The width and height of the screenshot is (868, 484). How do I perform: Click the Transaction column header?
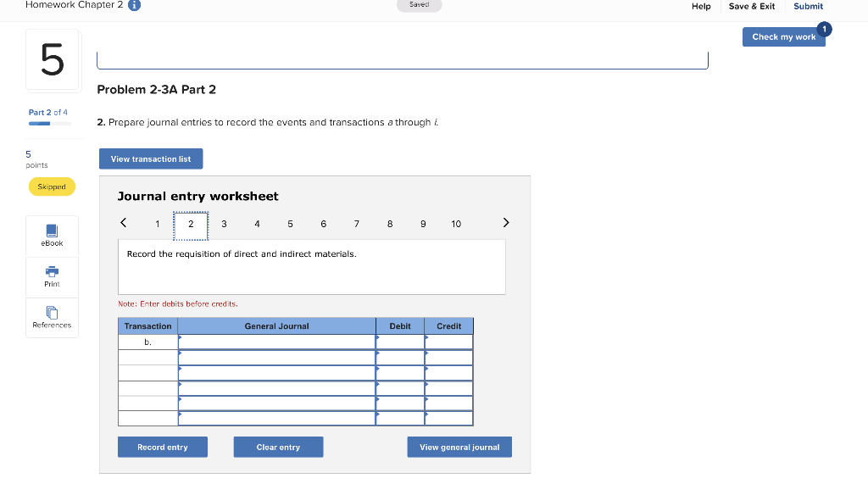pos(147,326)
